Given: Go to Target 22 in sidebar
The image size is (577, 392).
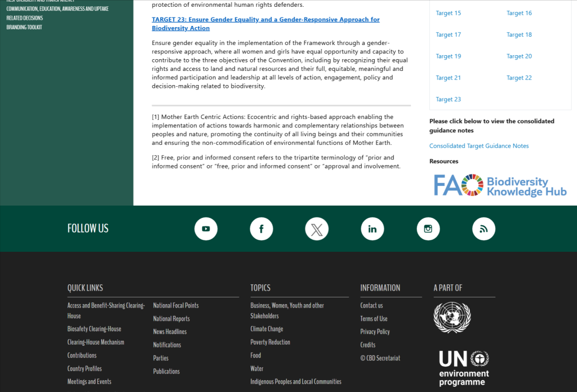Looking at the screenshot, I should (519, 78).
